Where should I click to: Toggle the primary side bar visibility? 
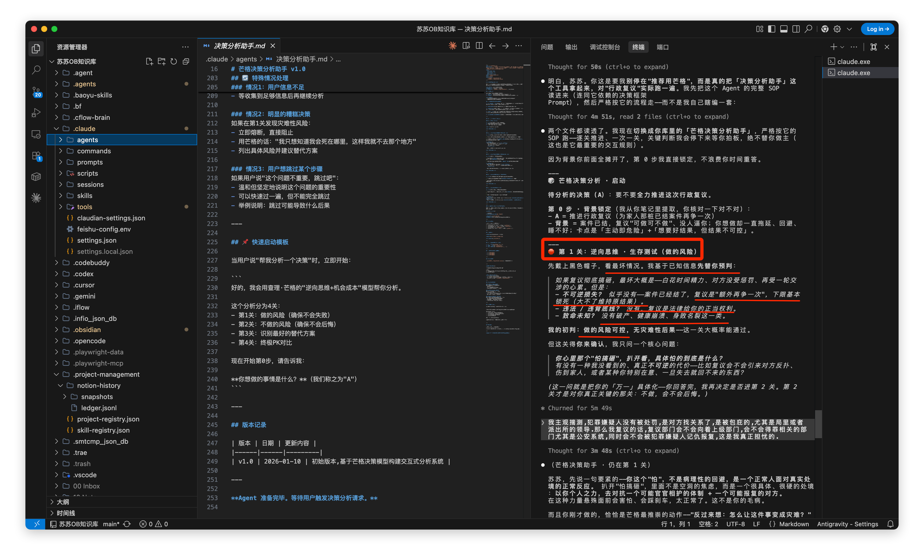[x=772, y=29]
